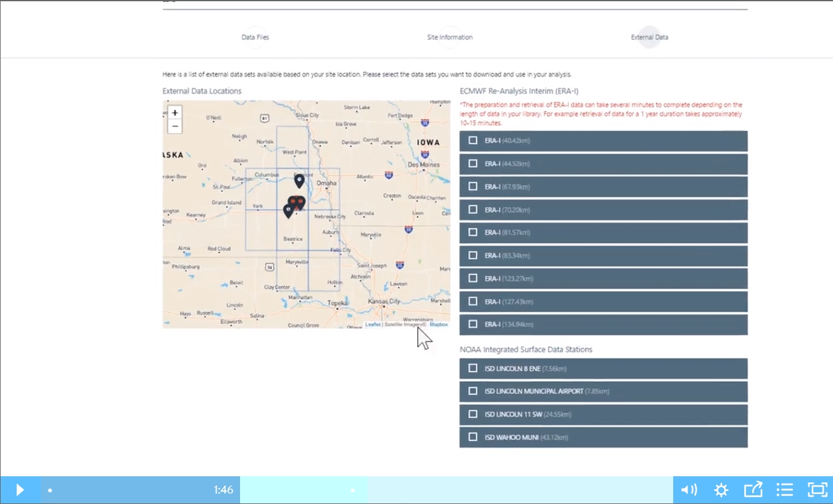Image resolution: width=833 pixels, height=504 pixels.
Task: Click the red ERA-I retrieval time note
Action: point(602,114)
